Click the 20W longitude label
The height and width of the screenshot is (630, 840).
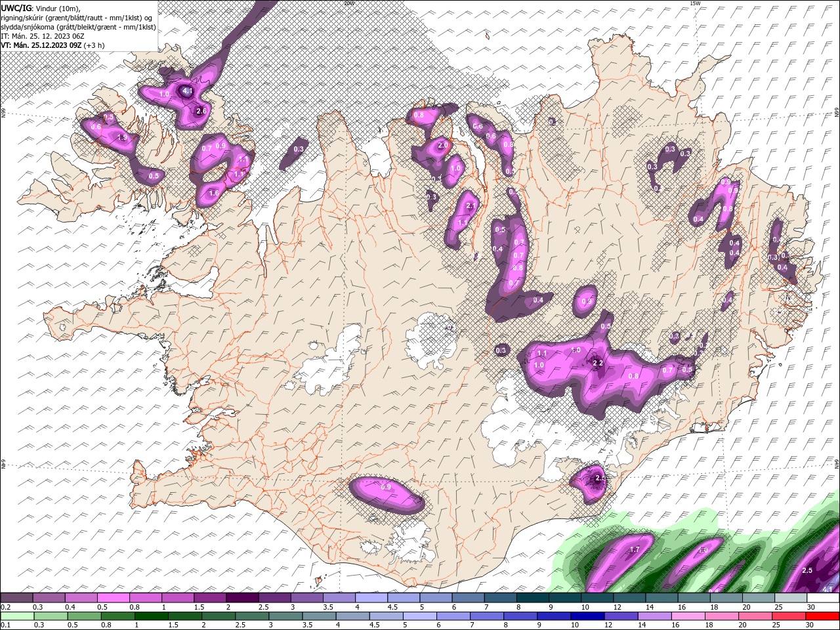click(x=349, y=3)
